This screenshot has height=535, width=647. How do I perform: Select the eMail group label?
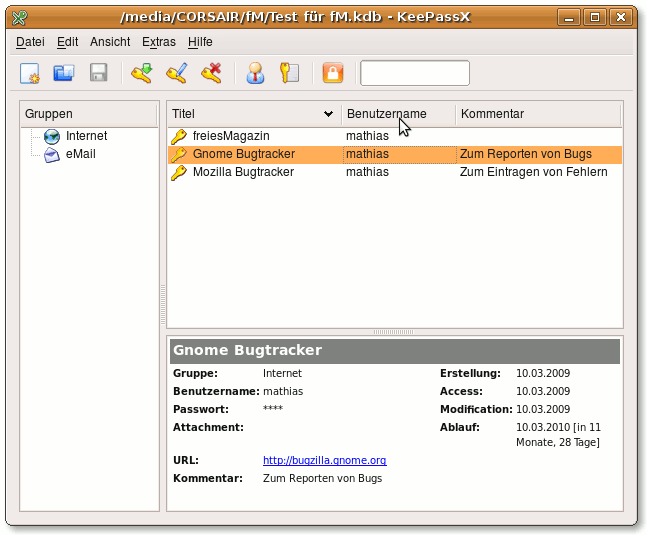coord(80,154)
